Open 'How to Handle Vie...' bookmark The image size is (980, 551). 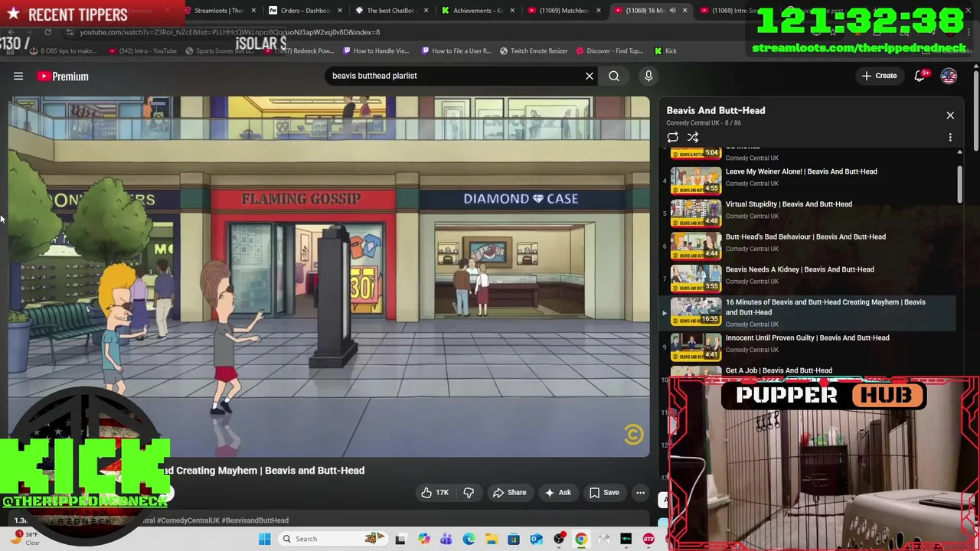click(x=376, y=51)
